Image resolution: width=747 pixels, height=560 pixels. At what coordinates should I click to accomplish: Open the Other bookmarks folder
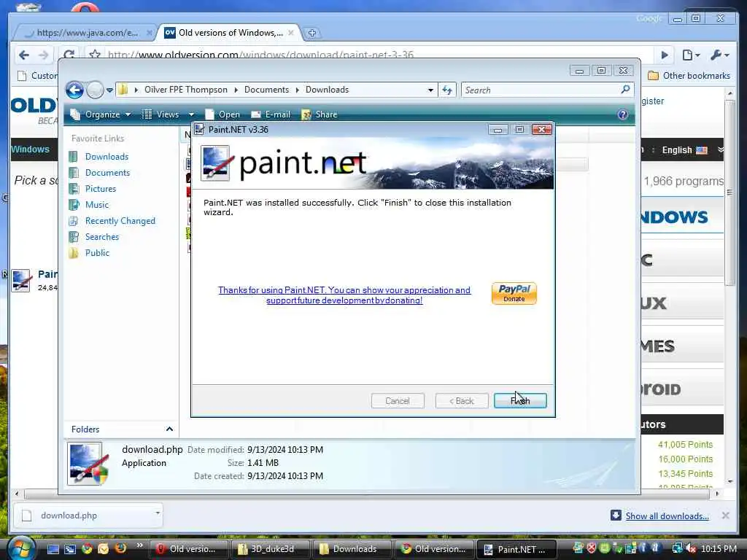(689, 76)
